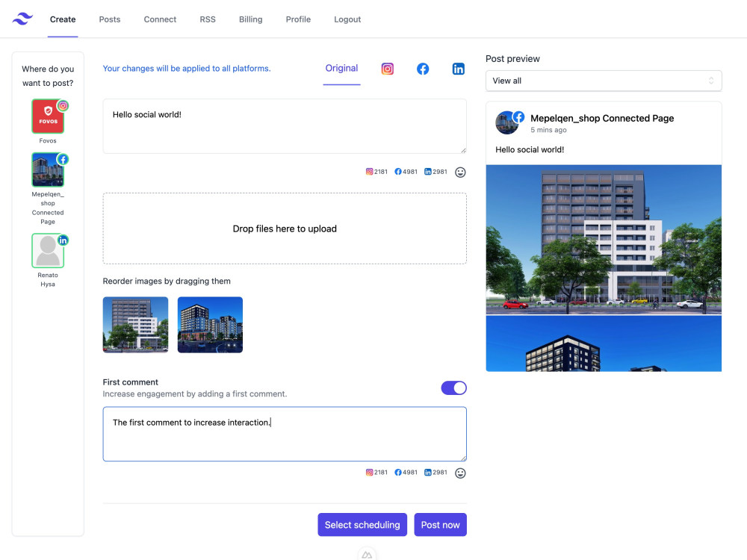The height and width of the screenshot is (560, 747).
Task: Click the Post now button
Action: point(440,525)
